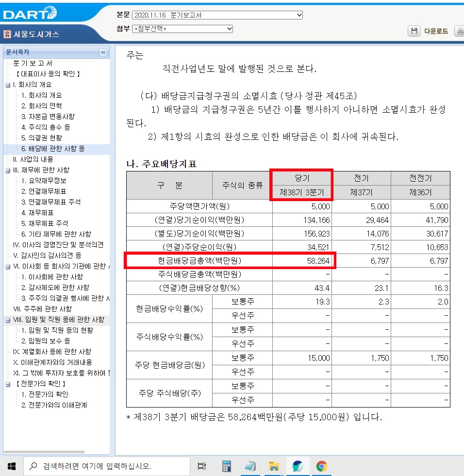
Task: Select VII. 주주에 관한 사항
Action: [44, 308]
